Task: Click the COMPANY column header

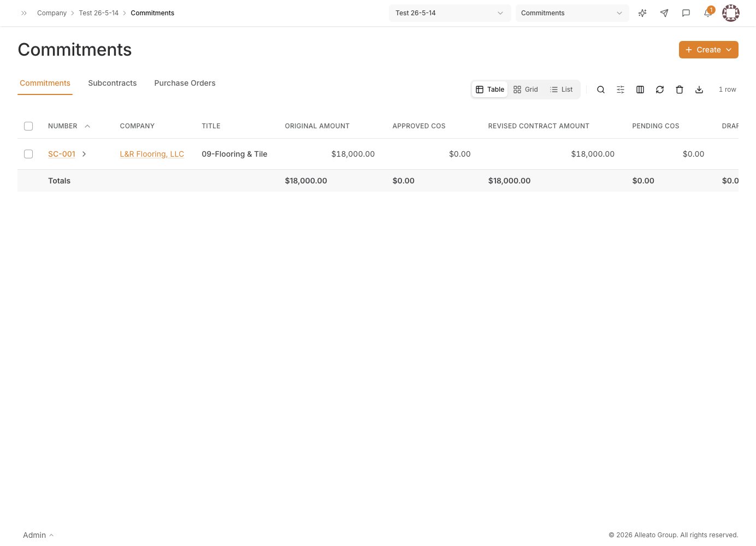Action: (137, 126)
